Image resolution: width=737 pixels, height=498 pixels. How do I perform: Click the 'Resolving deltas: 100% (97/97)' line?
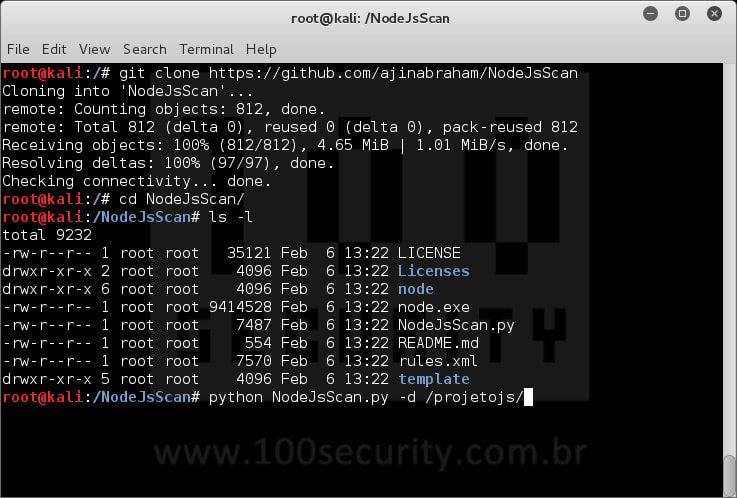(x=168, y=163)
